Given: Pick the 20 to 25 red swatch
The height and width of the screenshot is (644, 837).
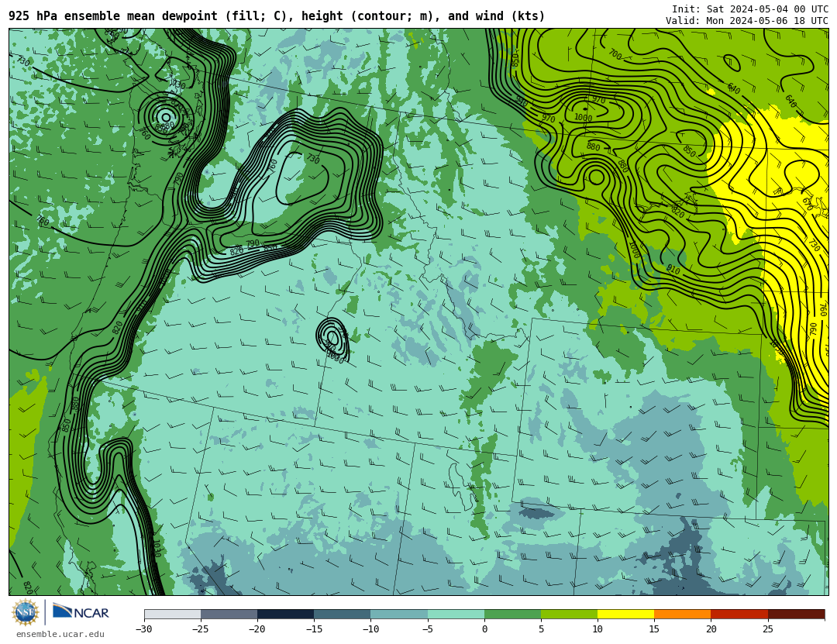Looking at the screenshot, I should tap(739, 615).
